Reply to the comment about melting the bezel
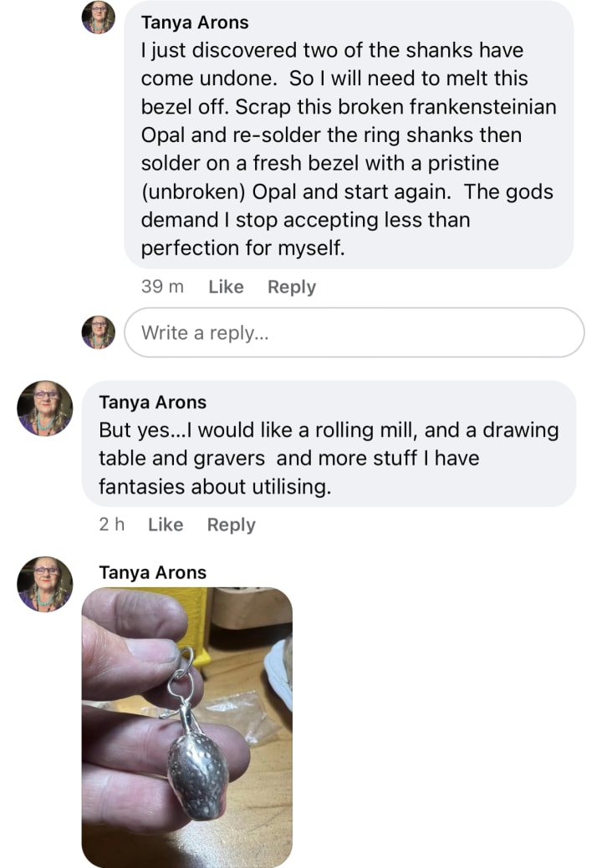Viewport: 602px width, 868px height. [x=291, y=287]
